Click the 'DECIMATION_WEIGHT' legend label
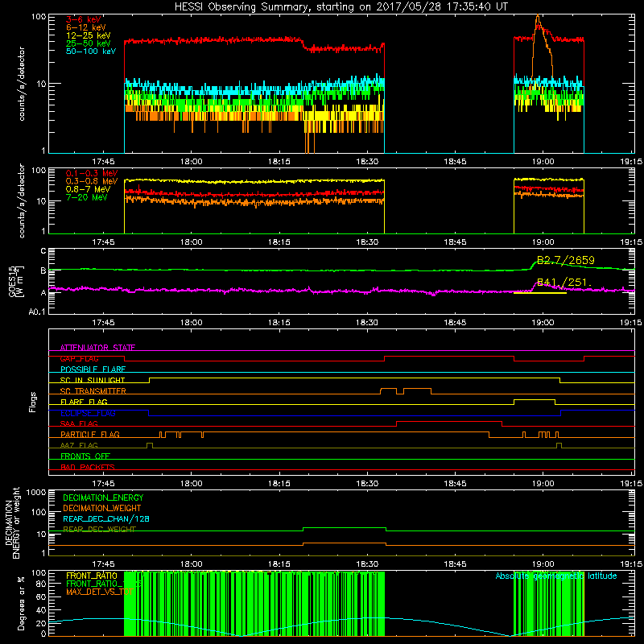Screen dimensions: 644x644 [102, 508]
